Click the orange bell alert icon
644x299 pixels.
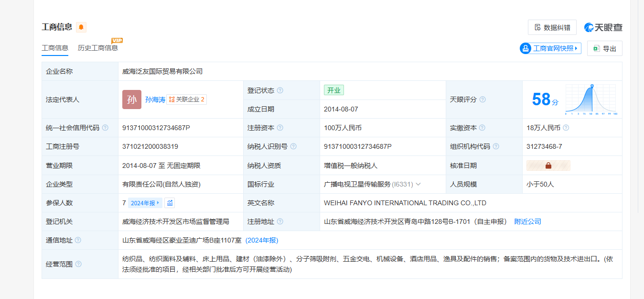click(81, 27)
